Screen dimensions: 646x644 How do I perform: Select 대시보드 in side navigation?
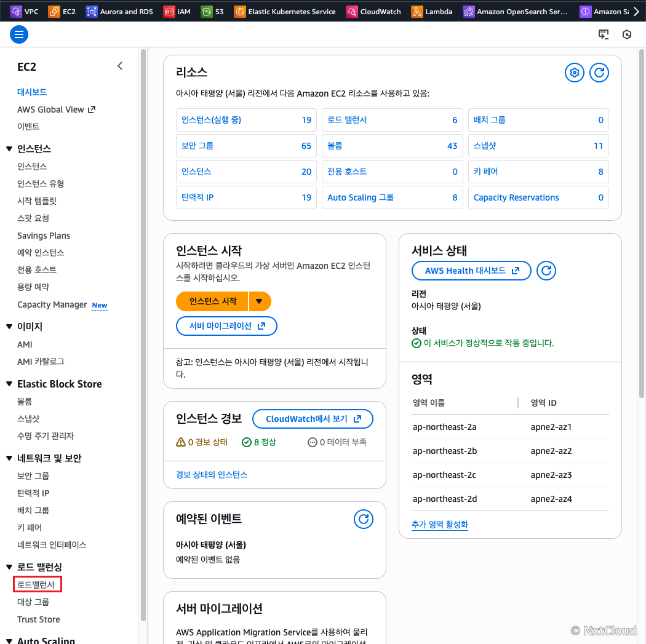(32, 92)
